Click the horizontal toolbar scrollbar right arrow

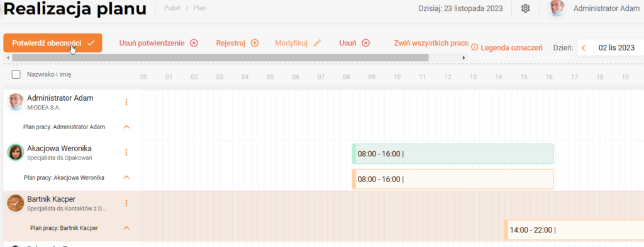pyautogui.click(x=464, y=58)
